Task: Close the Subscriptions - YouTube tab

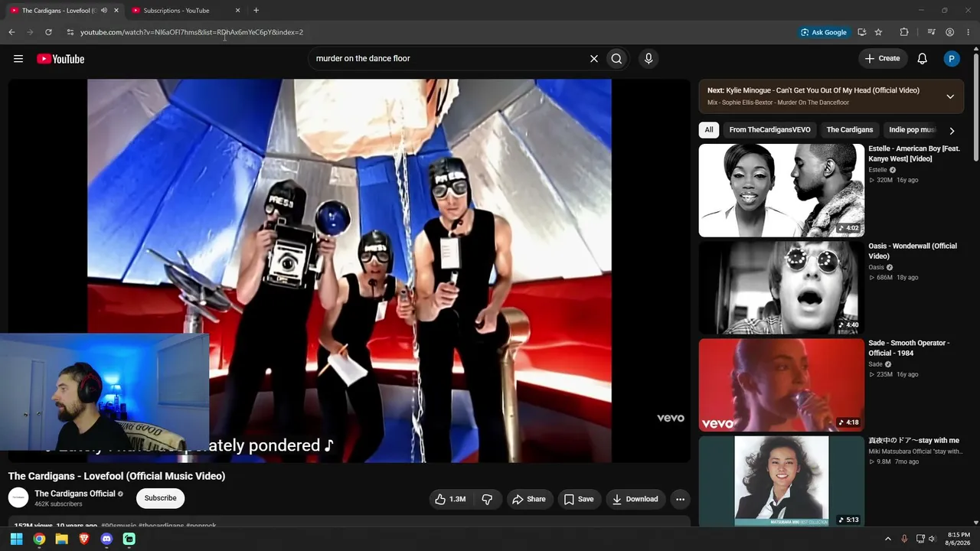Action: tap(237, 11)
